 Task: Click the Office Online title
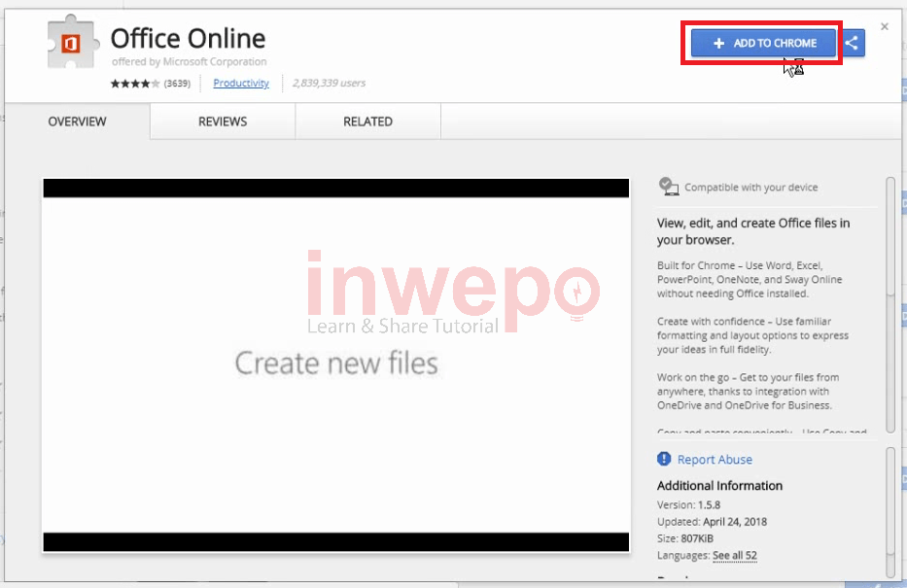(188, 39)
